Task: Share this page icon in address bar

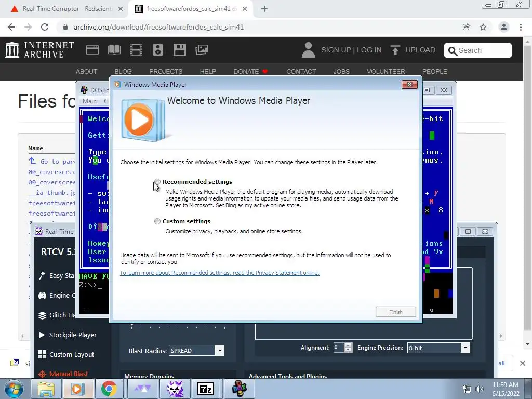Action: point(467,27)
